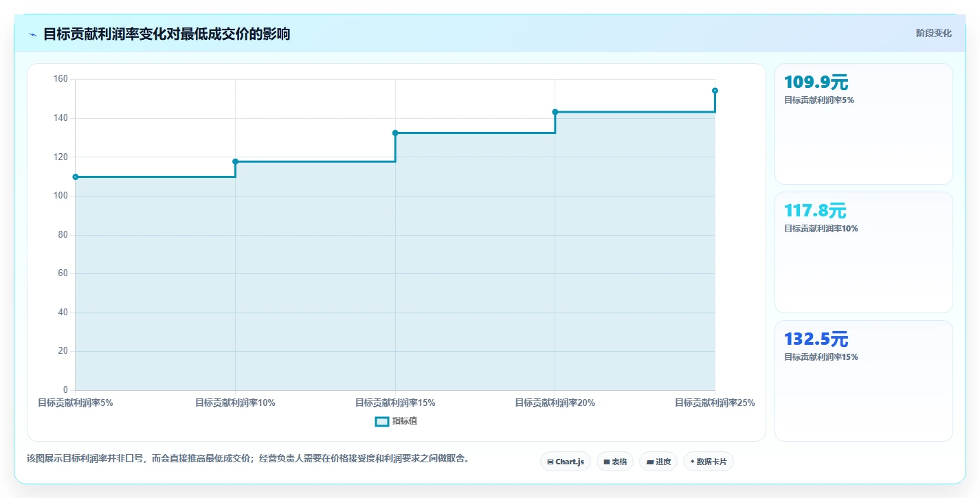Screen dimensions: 980x498
Task: Select the 表格 tag
Action: 615,462
